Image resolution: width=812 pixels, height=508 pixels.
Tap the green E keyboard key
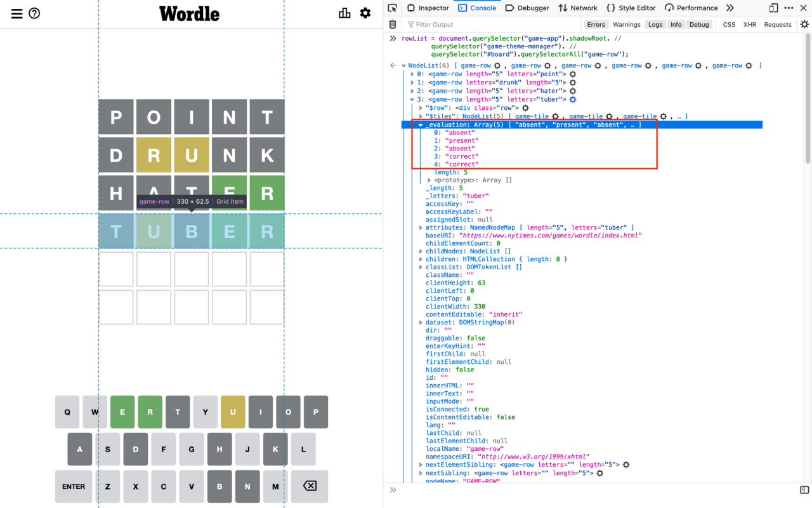coord(122,412)
